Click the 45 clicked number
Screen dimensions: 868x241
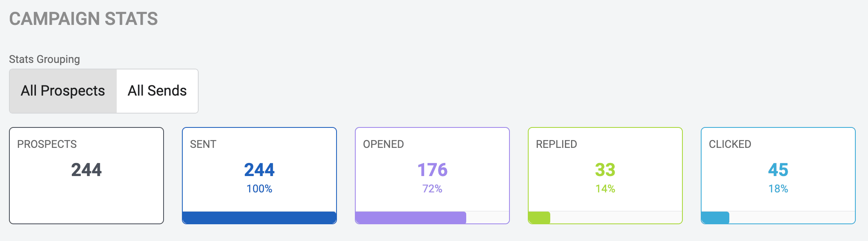click(778, 170)
